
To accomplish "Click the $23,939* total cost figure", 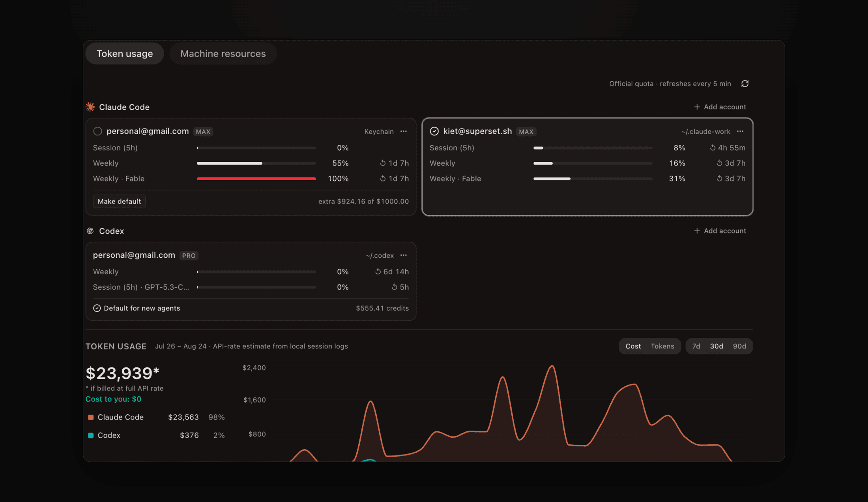I will pos(122,373).
